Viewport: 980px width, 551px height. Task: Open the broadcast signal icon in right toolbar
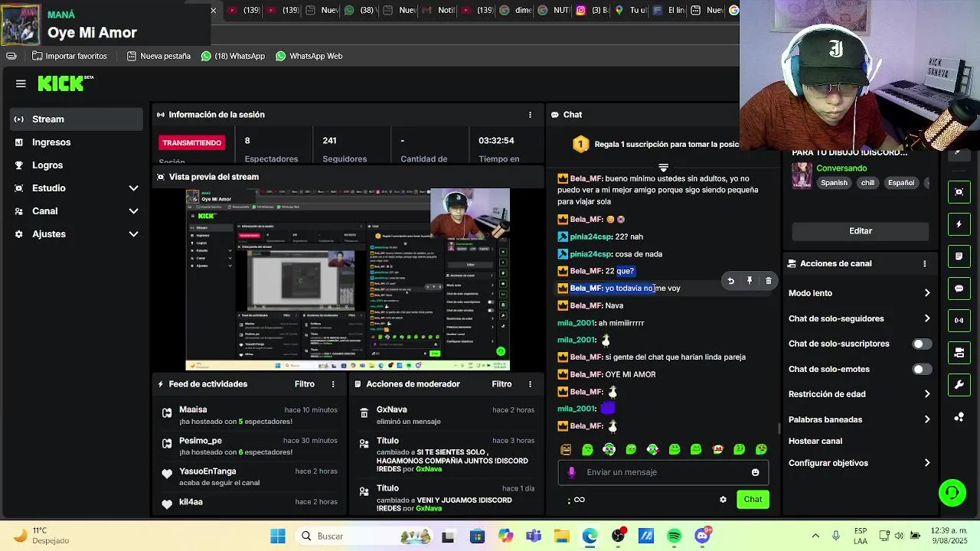[x=959, y=321]
